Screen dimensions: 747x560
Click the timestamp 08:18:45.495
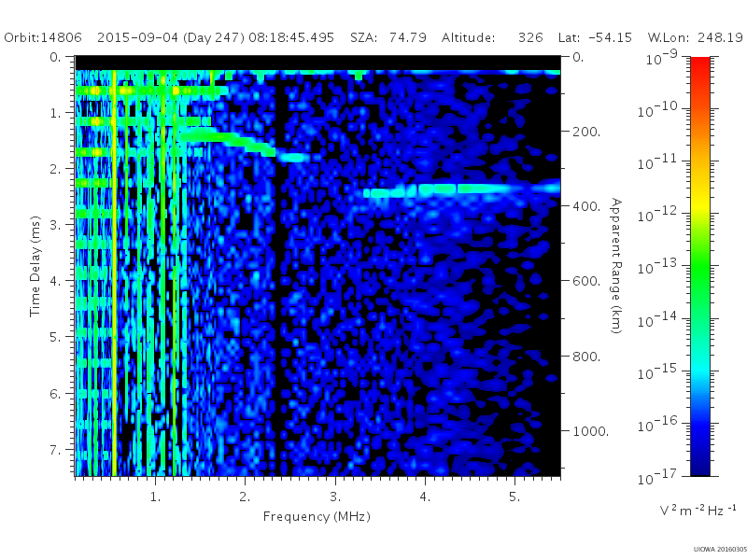tap(291, 37)
